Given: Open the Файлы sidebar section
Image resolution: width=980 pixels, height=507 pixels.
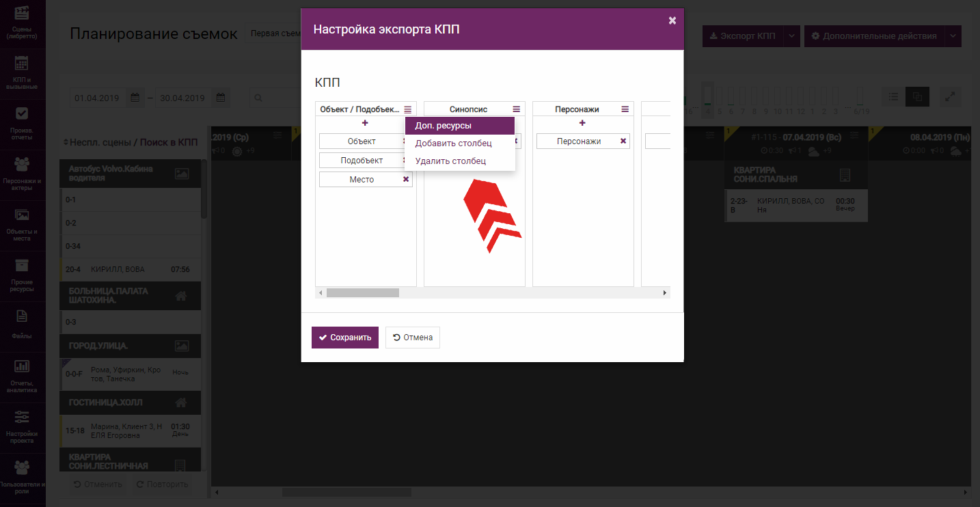Looking at the screenshot, I should [x=22, y=325].
